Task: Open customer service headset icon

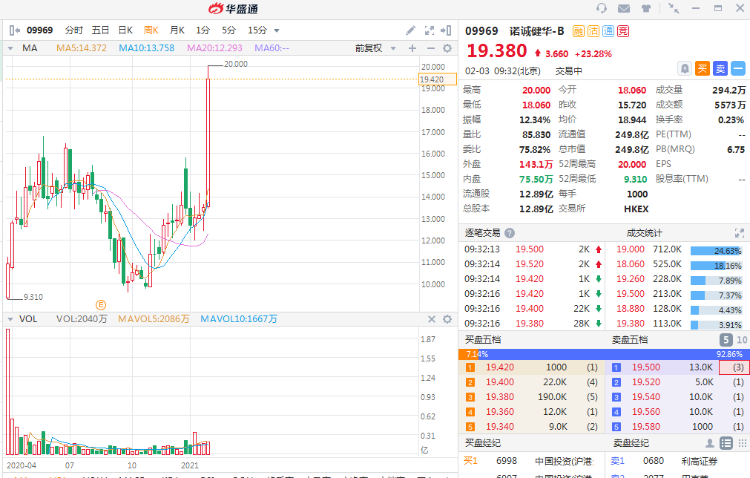Action: (602, 8)
